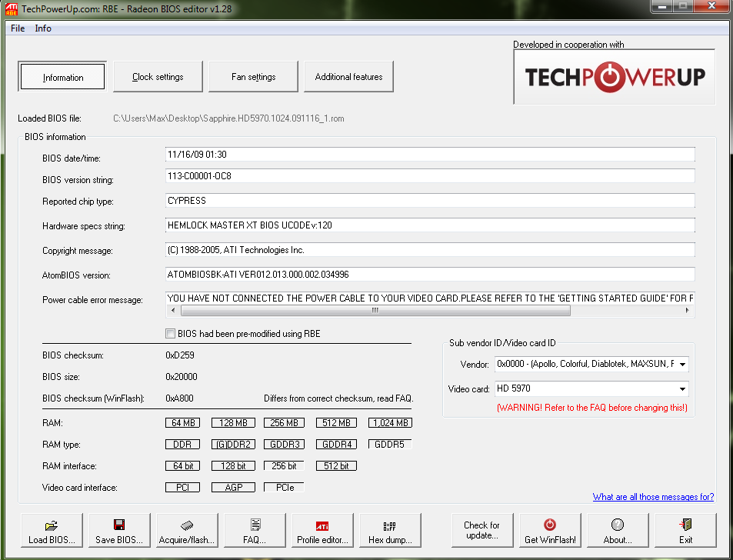
Task: Click the BIOS version string field
Action: click(430, 176)
